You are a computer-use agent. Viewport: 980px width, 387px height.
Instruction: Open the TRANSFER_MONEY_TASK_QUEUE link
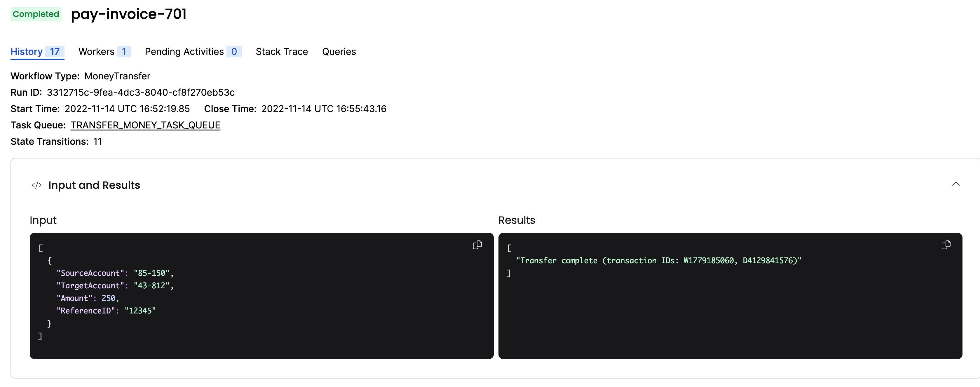tap(145, 125)
